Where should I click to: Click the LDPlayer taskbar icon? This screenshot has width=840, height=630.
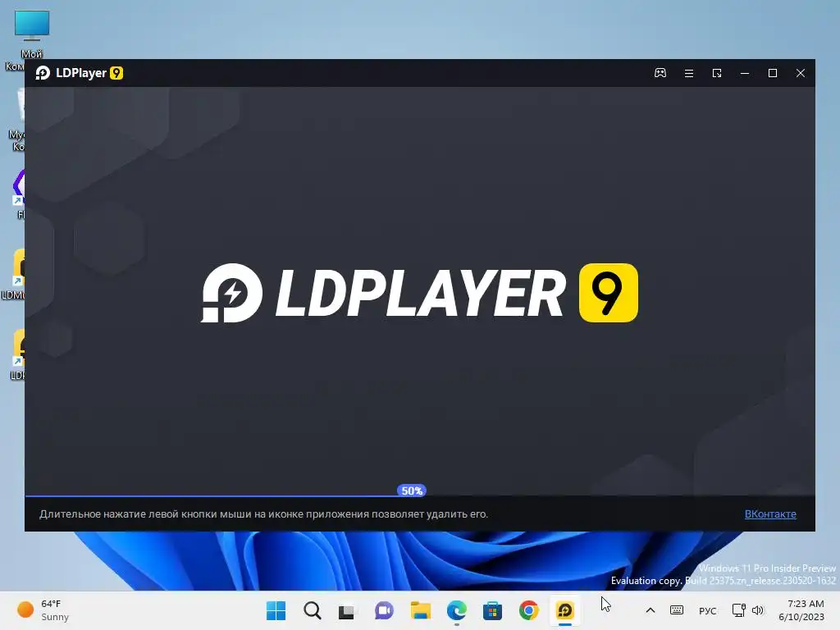pyautogui.click(x=564, y=610)
